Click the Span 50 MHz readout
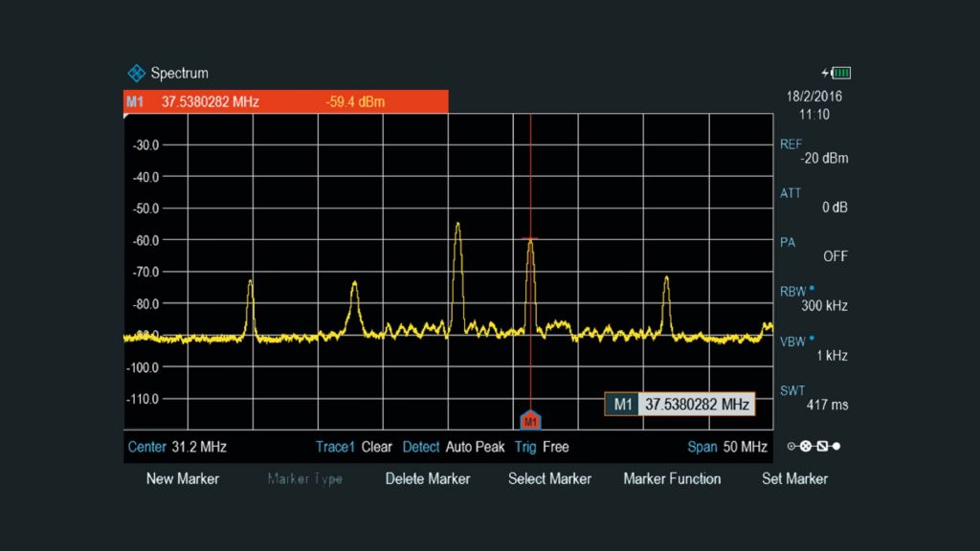Screen dimensions: 980x551 pos(727,447)
